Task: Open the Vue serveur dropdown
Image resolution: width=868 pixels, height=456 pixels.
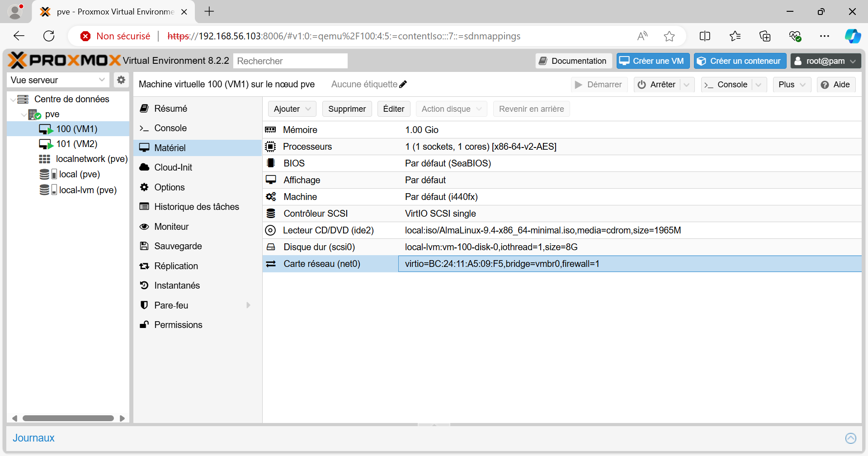Action: pyautogui.click(x=102, y=80)
